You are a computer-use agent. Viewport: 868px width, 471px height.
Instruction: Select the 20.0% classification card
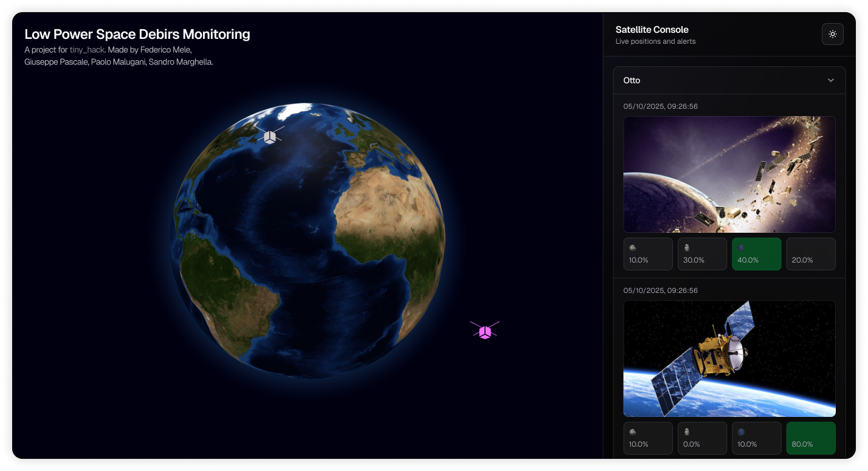point(810,254)
